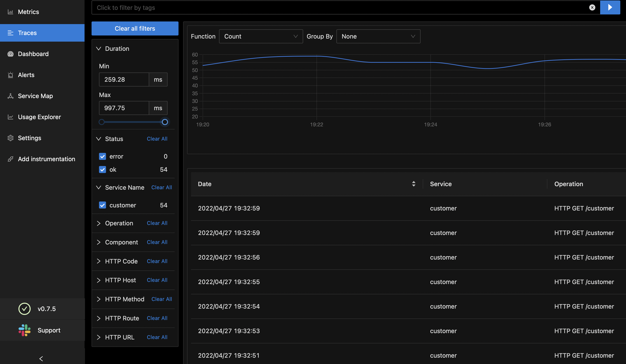
Task: Open the Add instrumentation page
Action: point(46,159)
